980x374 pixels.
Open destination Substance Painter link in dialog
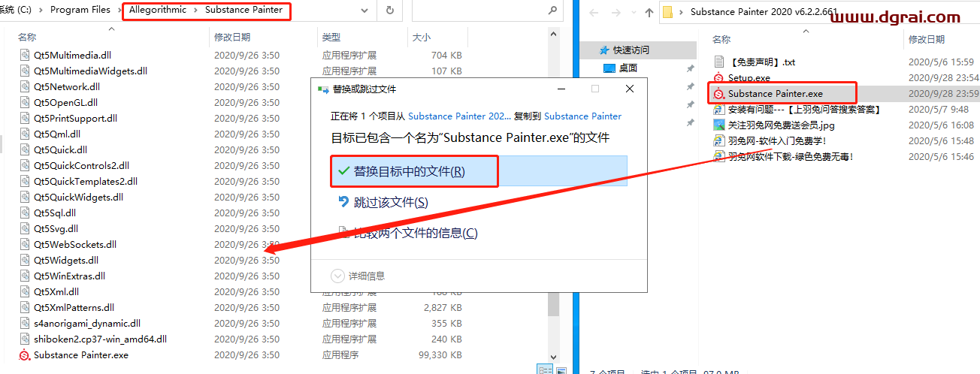583,116
